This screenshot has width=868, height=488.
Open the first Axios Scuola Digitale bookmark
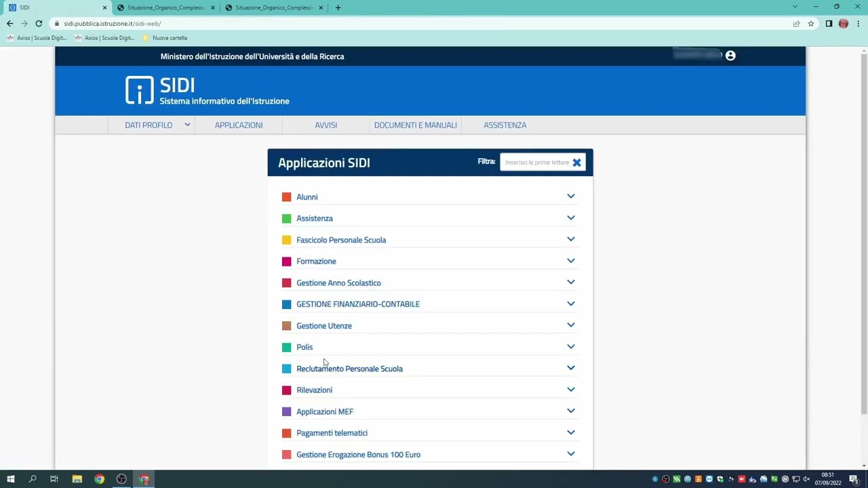pyautogui.click(x=37, y=38)
